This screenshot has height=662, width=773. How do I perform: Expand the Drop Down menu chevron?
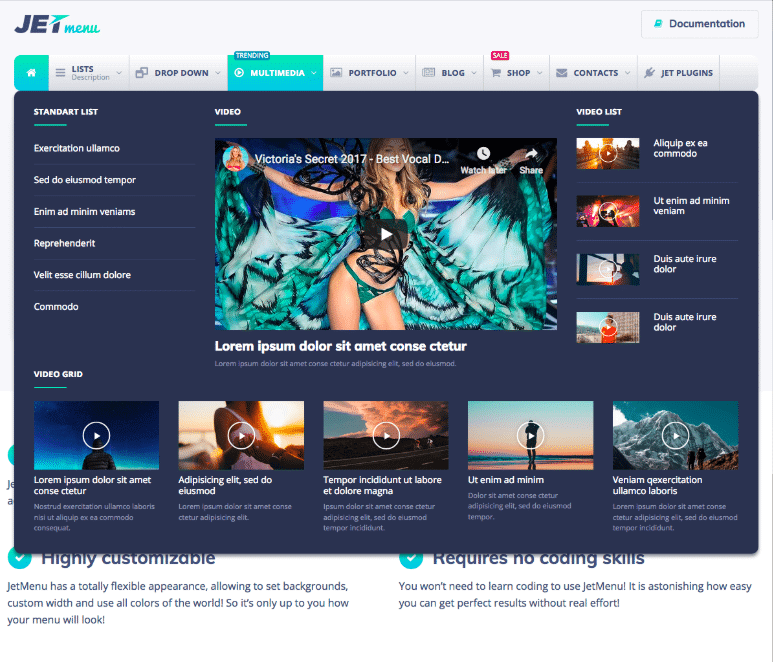[x=218, y=73]
